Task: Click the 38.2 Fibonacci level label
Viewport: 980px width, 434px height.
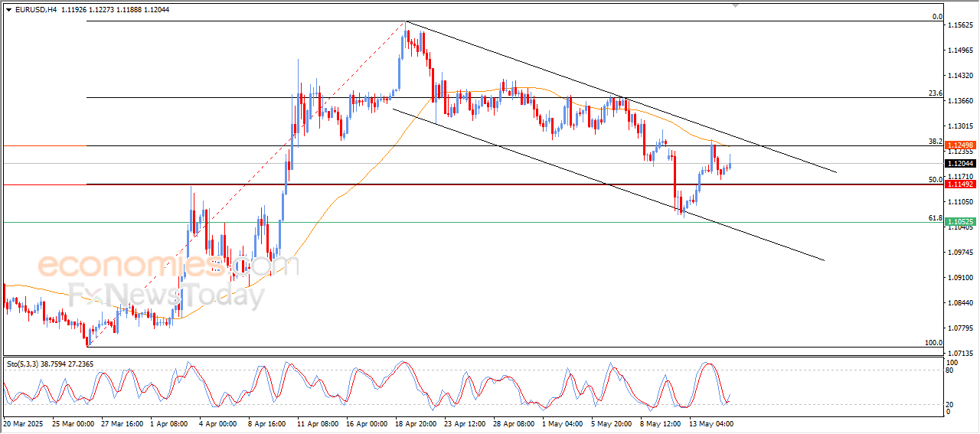Action: coord(935,142)
